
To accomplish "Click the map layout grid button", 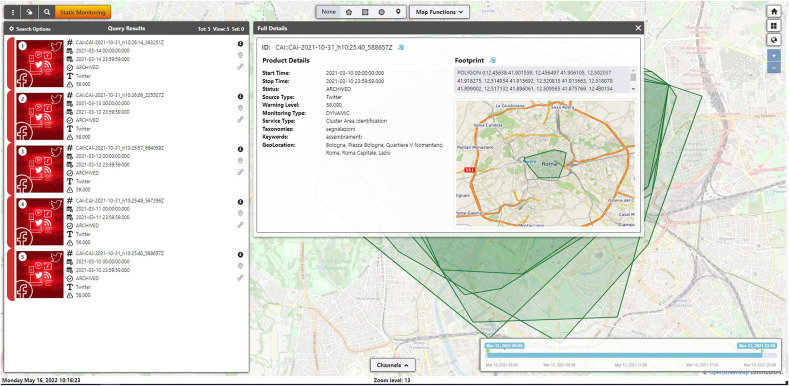I will coord(773,26).
